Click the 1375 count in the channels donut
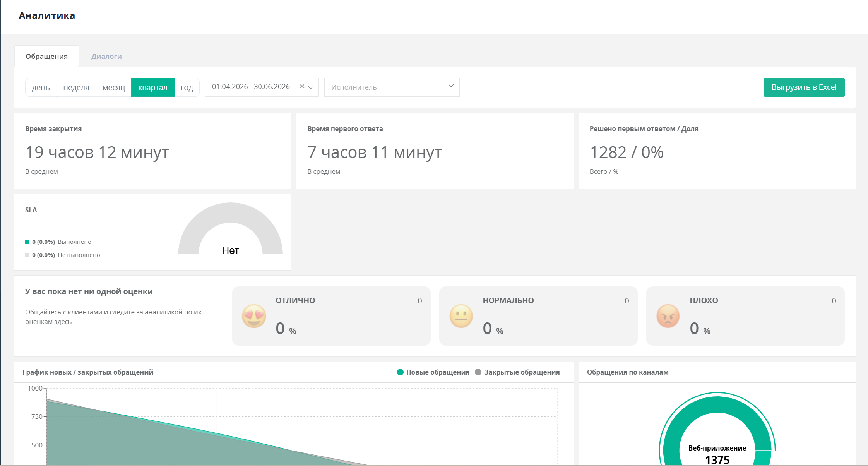The image size is (868, 466). (717, 460)
